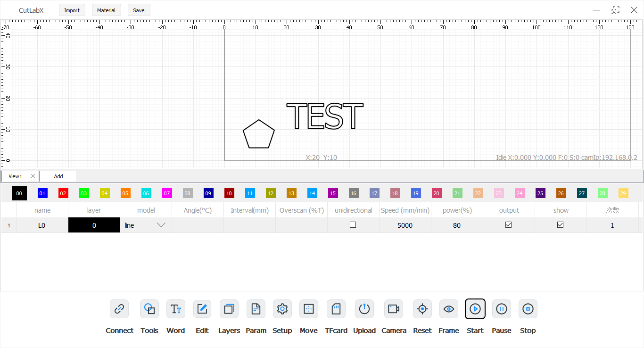Click the Add tab
The width and height of the screenshot is (644, 348).
pos(58,176)
